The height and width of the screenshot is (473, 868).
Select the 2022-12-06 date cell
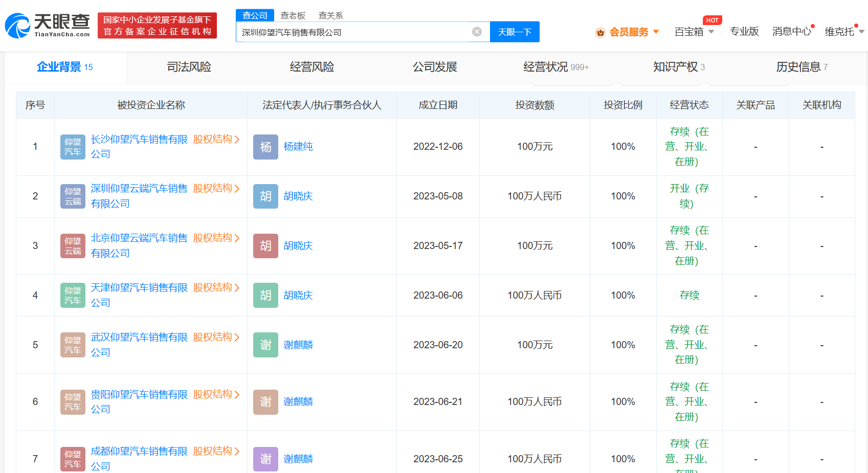[438, 147]
